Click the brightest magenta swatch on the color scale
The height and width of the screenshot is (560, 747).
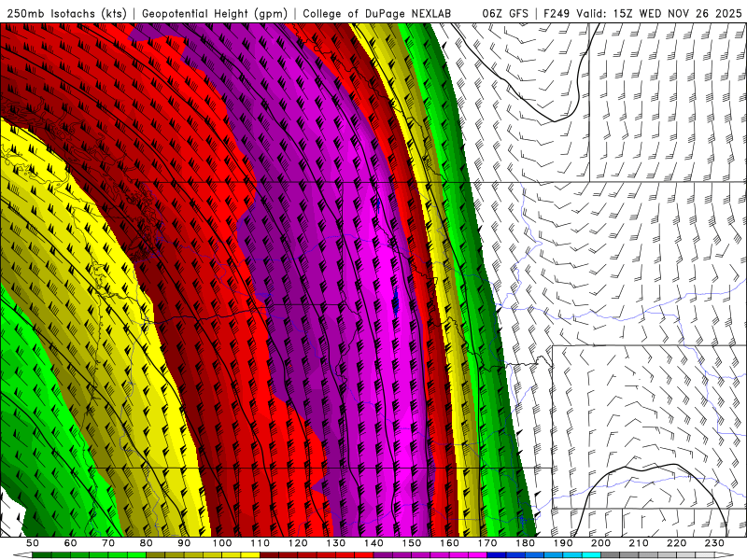tap(477, 555)
